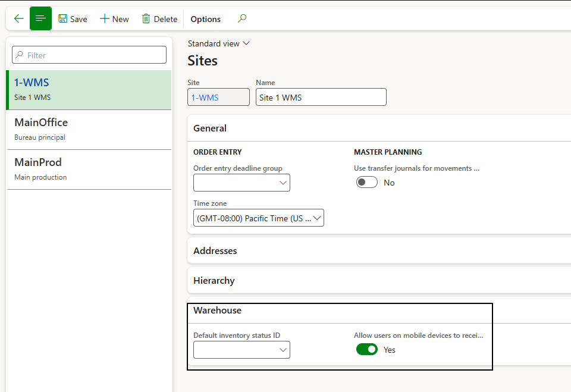Collapse the General section header
Image resolution: width=571 pixels, height=392 pixels.
tap(210, 128)
